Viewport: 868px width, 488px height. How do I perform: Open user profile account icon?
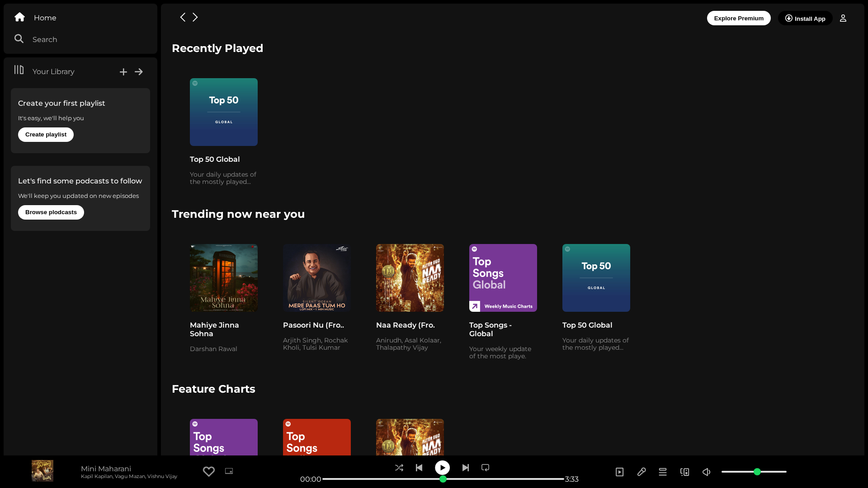[x=843, y=18]
